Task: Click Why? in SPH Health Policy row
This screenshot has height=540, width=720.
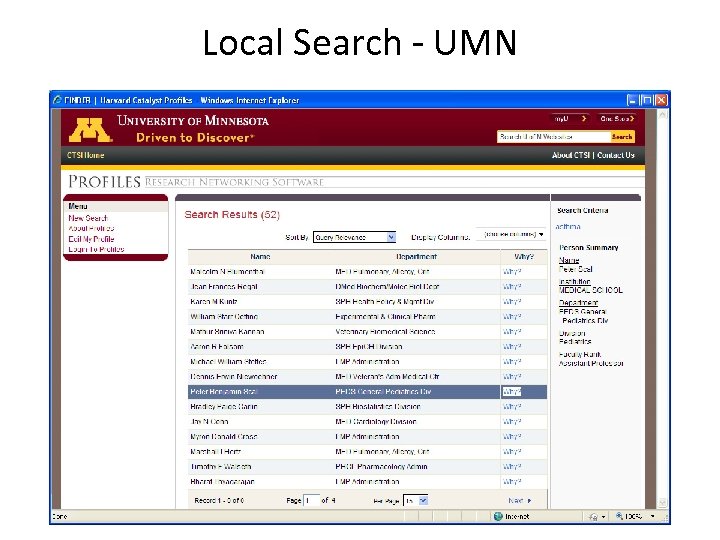Action: (x=512, y=302)
